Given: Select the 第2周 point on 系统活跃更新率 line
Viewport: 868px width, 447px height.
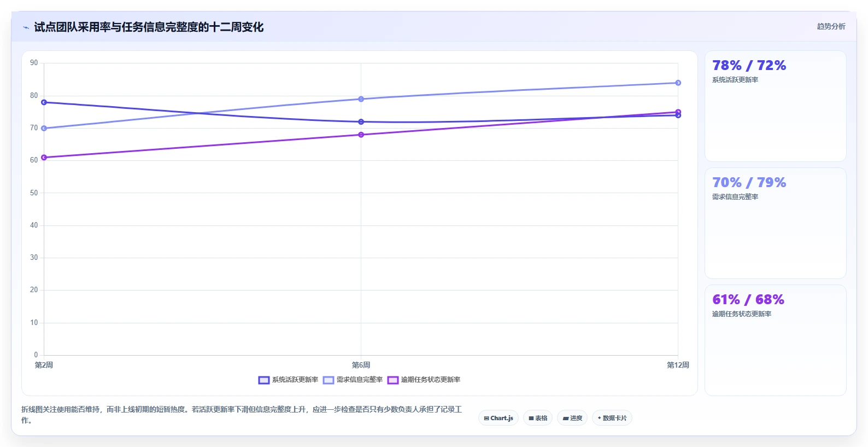Looking at the screenshot, I should (x=44, y=102).
